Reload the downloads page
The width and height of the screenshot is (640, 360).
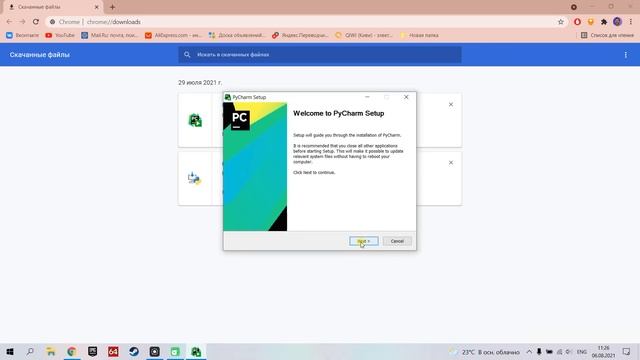coord(36,22)
